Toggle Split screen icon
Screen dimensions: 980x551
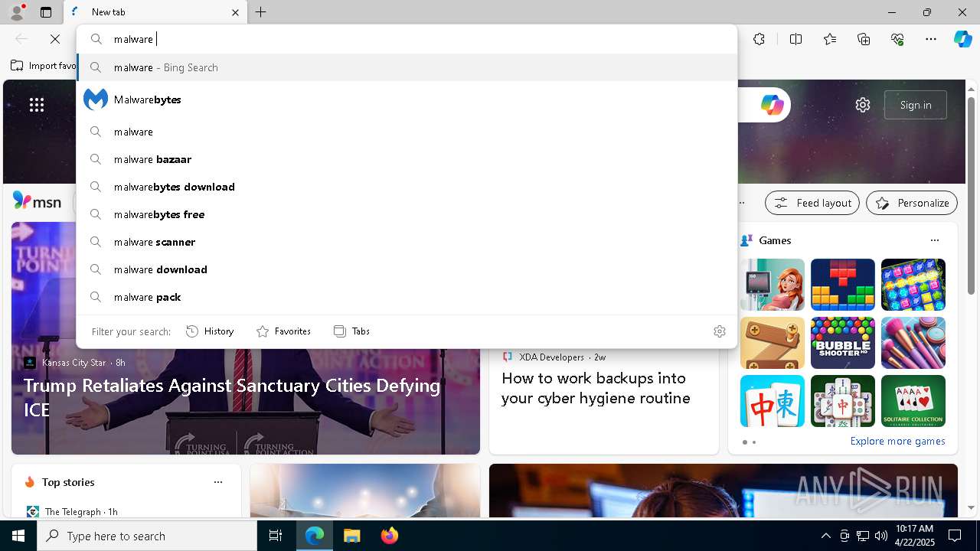[x=795, y=39]
